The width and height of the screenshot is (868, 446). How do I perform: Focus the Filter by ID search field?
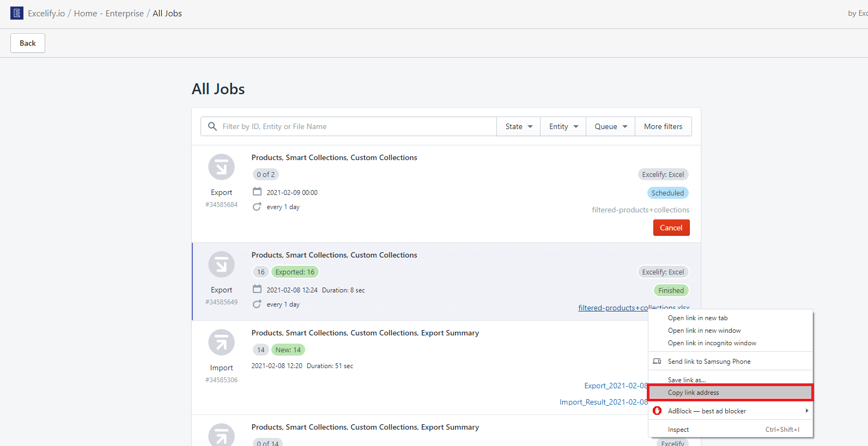pos(354,126)
